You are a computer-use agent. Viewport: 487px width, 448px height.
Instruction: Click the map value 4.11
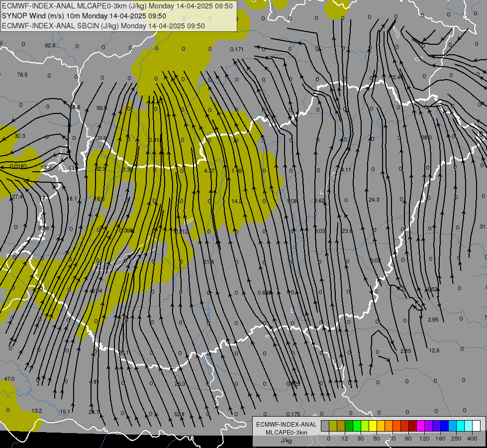coord(346,170)
